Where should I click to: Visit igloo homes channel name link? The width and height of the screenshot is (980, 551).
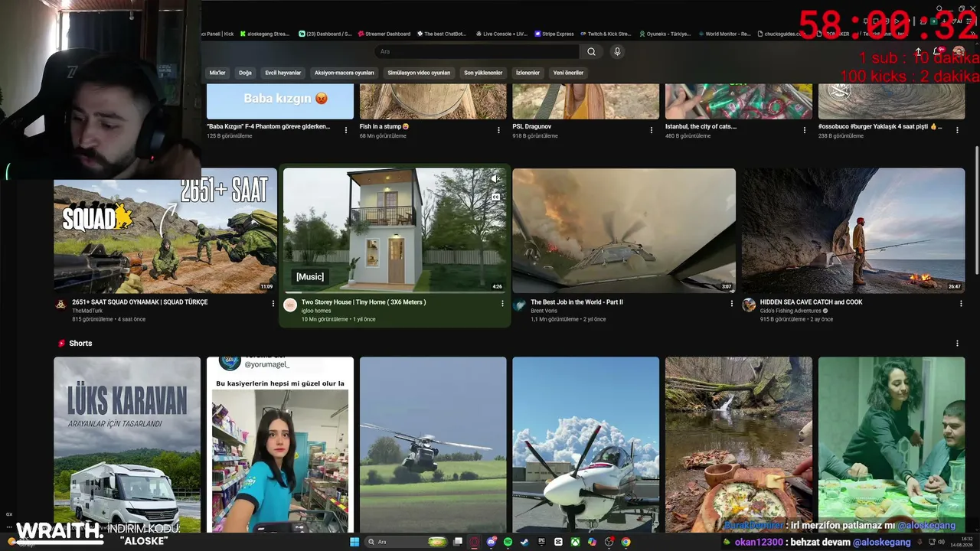[316, 311]
